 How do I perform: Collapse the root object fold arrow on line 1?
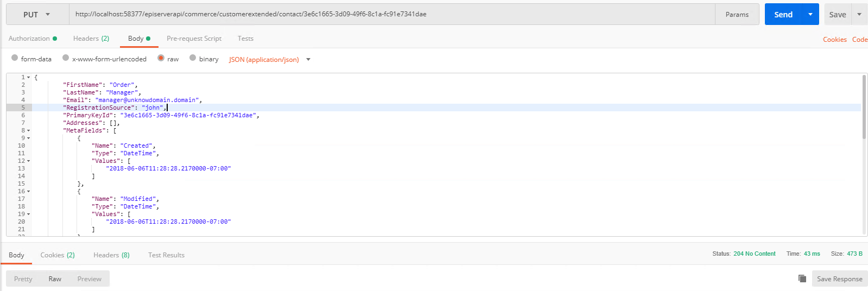29,78
